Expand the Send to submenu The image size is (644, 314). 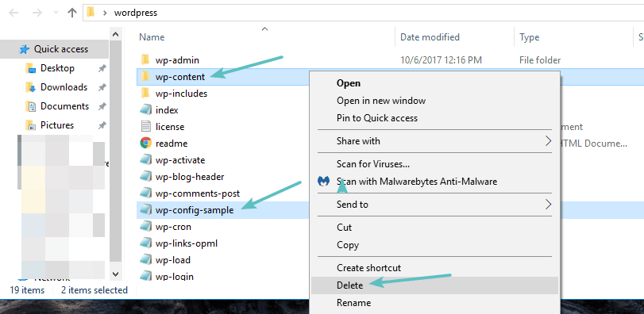pos(436,204)
